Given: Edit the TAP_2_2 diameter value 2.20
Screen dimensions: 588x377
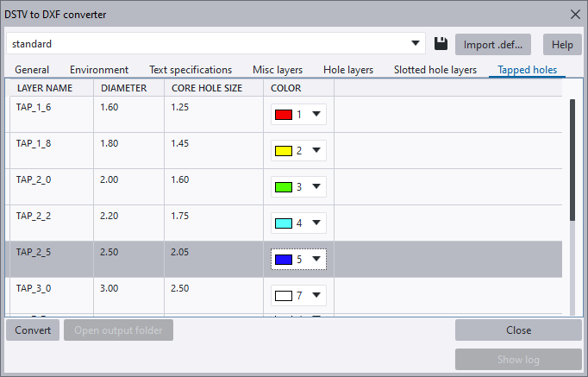Looking at the screenshot, I should (x=109, y=216).
